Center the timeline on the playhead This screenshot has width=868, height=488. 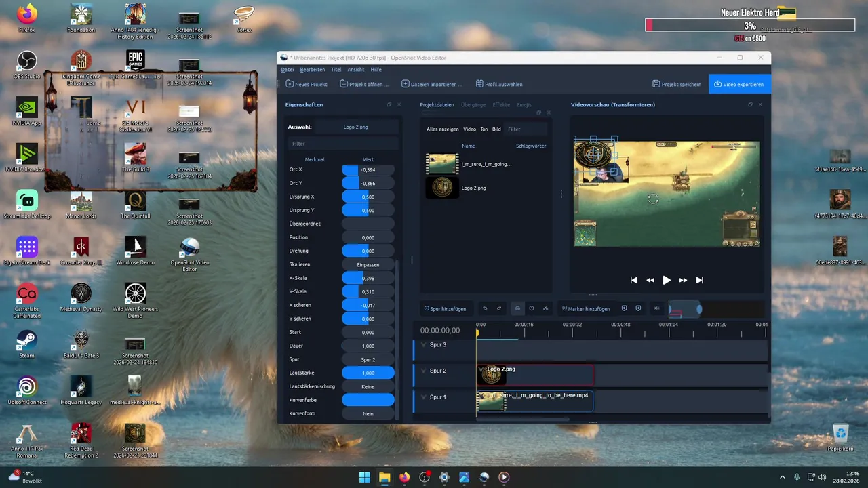point(656,308)
